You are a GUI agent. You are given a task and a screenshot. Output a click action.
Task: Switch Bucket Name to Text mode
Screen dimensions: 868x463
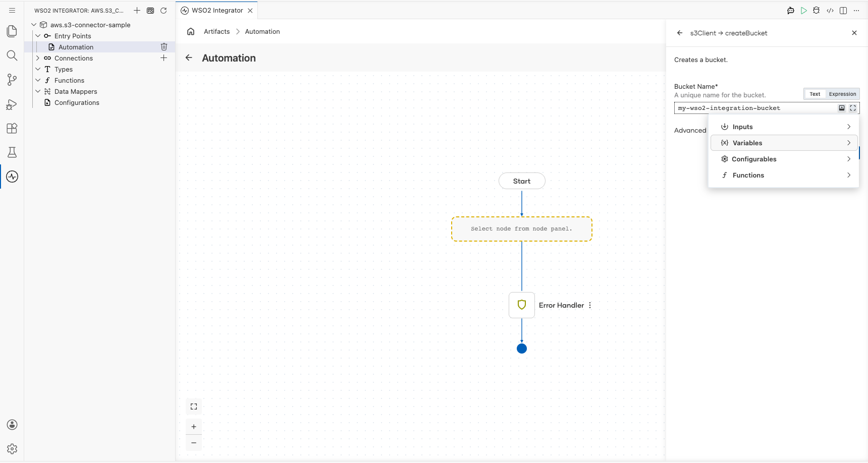(x=815, y=94)
